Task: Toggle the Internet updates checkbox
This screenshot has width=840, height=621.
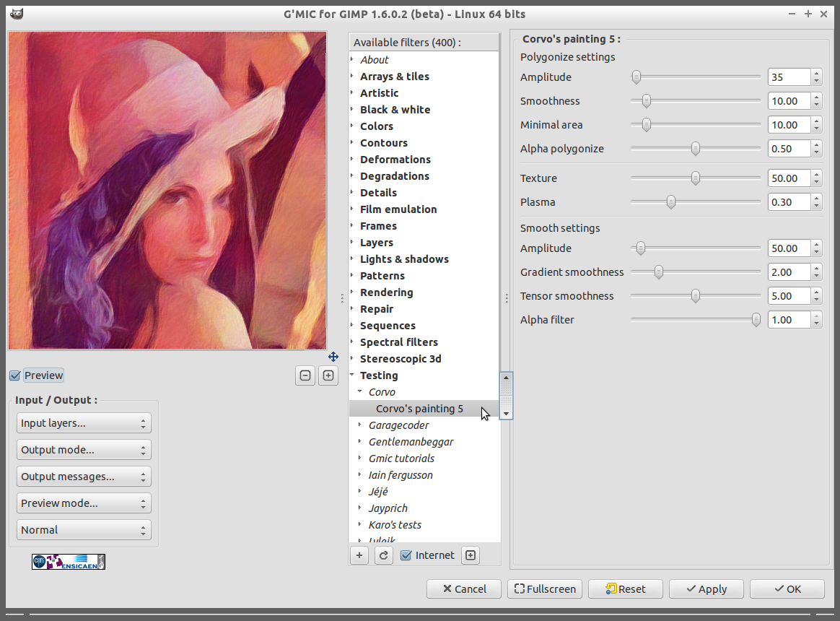Action: [406, 555]
